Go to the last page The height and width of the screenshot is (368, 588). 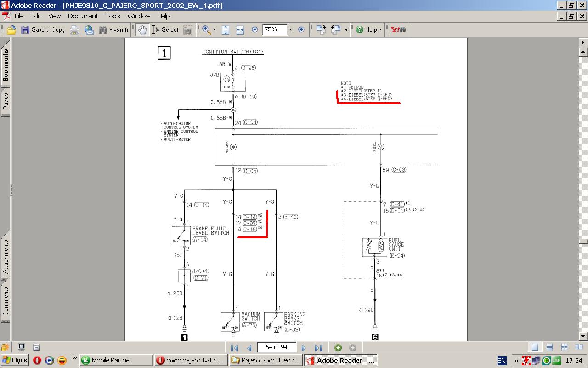[318, 348]
